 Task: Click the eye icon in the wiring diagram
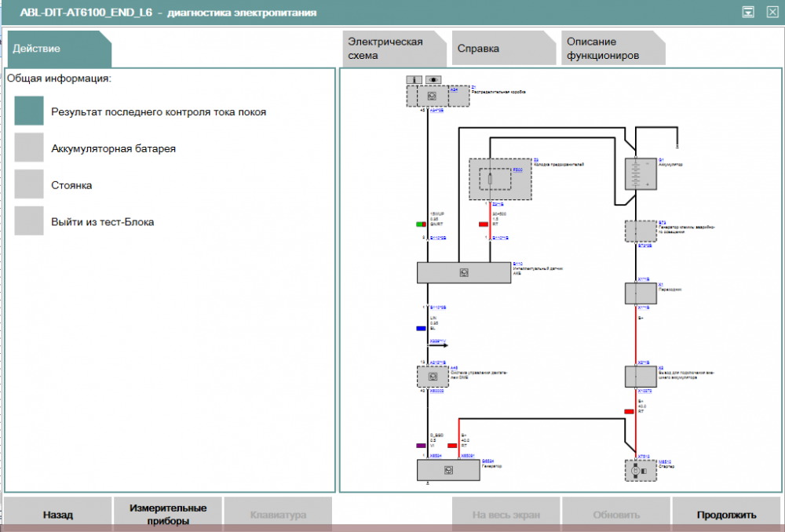pos(433,79)
